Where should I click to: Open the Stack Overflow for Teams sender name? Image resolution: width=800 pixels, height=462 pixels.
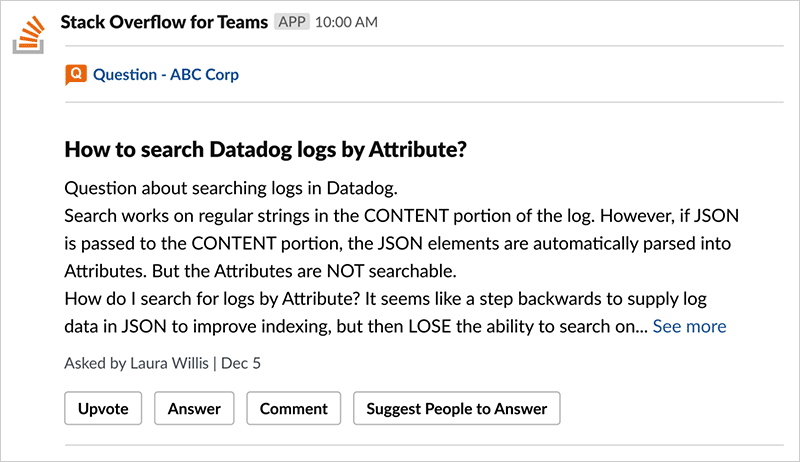(165, 21)
